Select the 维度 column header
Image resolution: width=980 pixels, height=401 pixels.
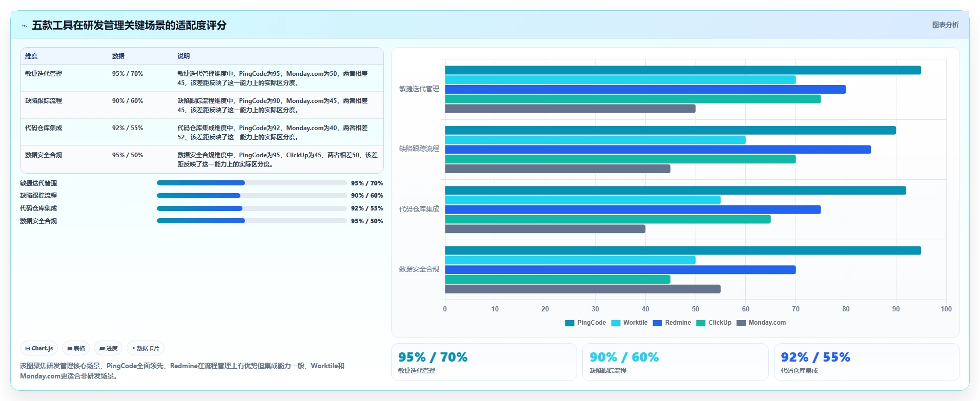[x=31, y=56]
